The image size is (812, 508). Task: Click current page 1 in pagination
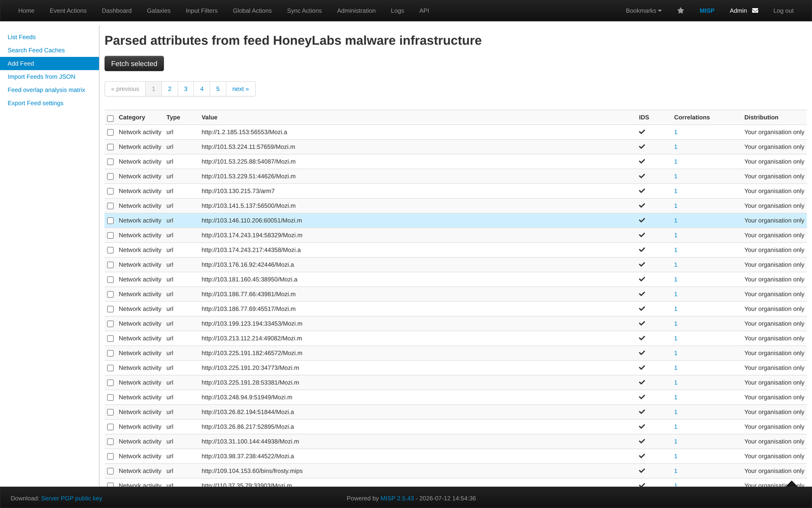pyautogui.click(x=153, y=89)
